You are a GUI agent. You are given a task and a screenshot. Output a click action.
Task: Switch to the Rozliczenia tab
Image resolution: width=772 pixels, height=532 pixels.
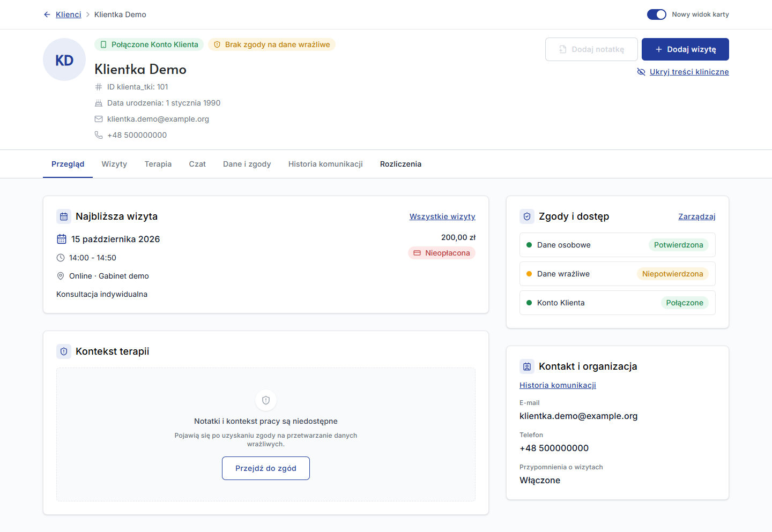(400, 164)
